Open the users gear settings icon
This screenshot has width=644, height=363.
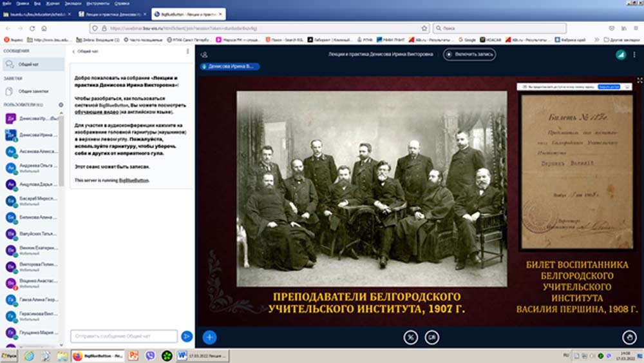pyautogui.click(x=61, y=104)
